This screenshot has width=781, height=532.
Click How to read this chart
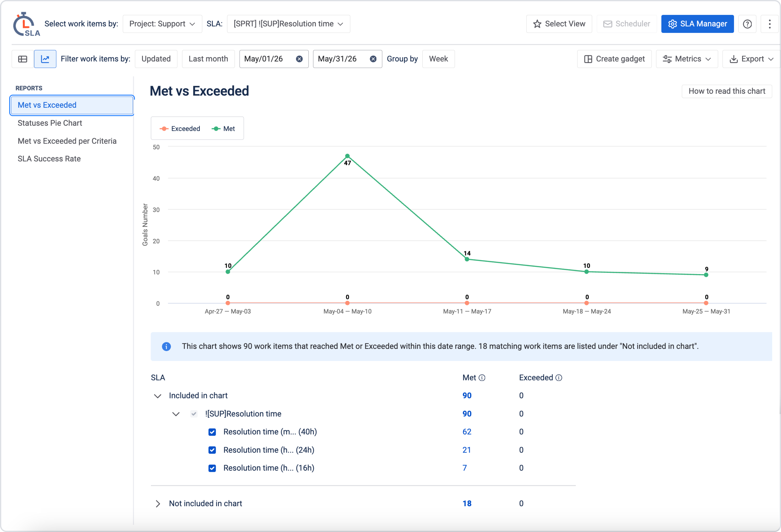(x=727, y=91)
